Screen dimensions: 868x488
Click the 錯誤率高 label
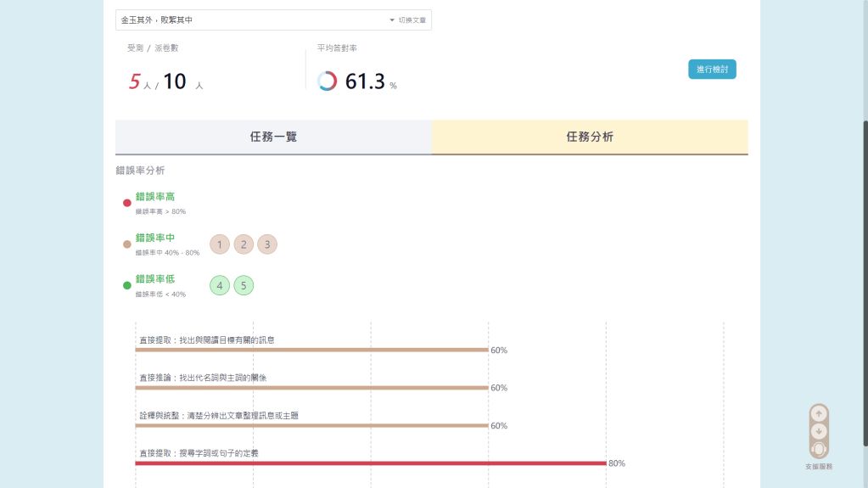coord(155,197)
